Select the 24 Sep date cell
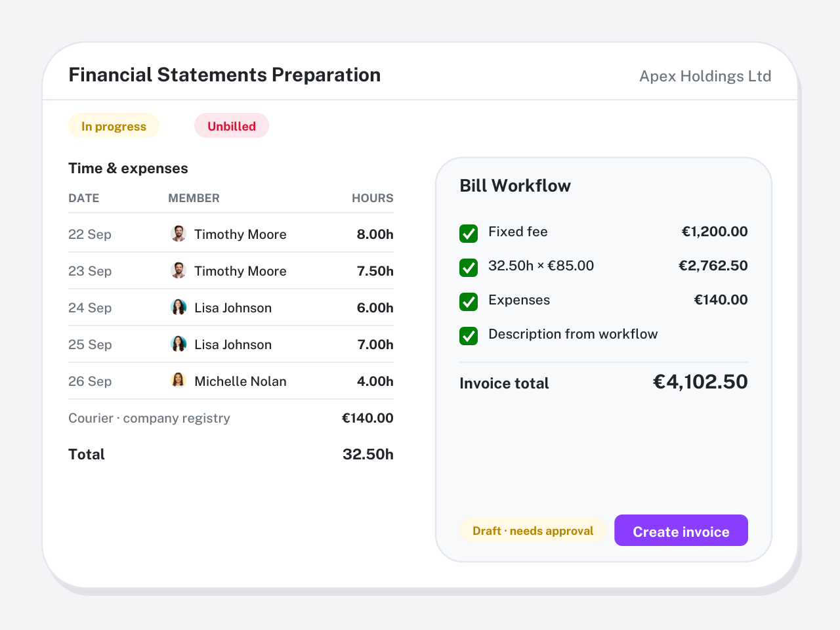The height and width of the screenshot is (630, 840). click(x=90, y=308)
